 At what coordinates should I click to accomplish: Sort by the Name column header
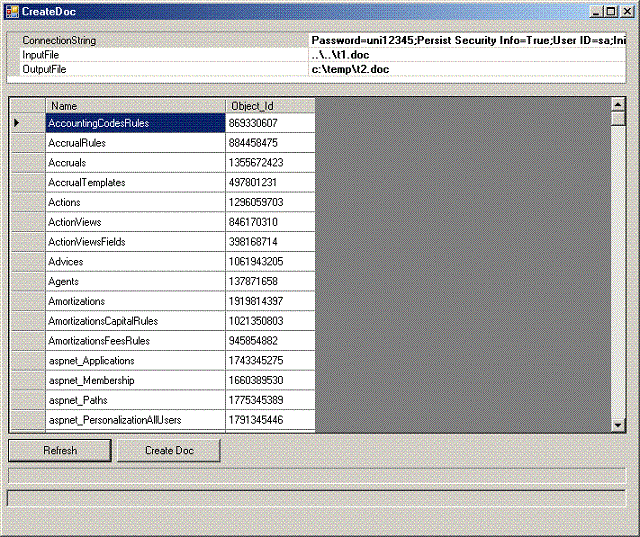[x=136, y=106]
